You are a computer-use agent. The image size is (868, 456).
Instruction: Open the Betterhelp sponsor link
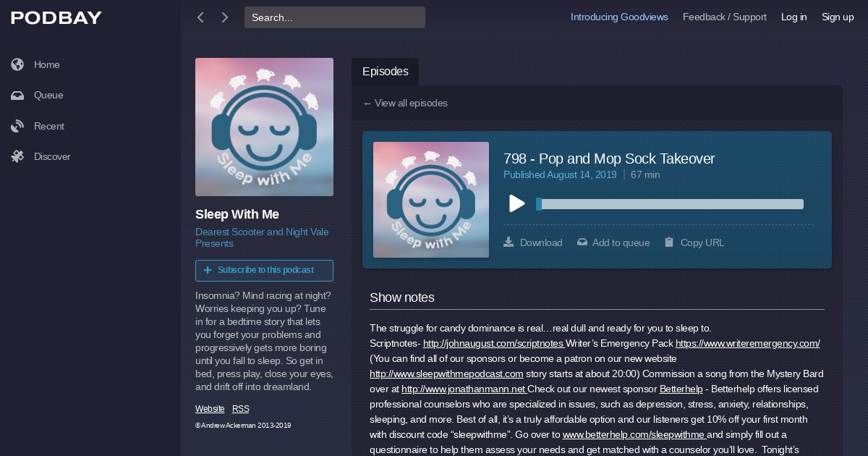(x=682, y=389)
